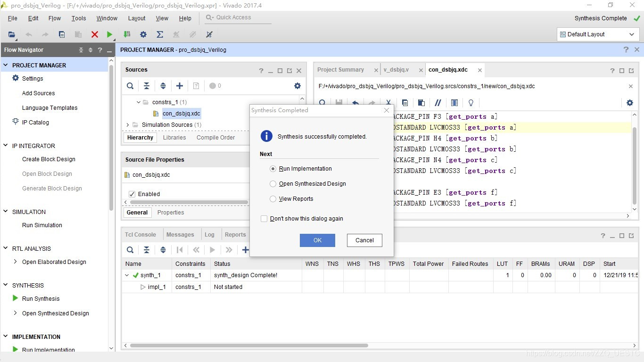Collapse constrs_1 tree node
This screenshot has height=362, width=644.
click(139, 102)
